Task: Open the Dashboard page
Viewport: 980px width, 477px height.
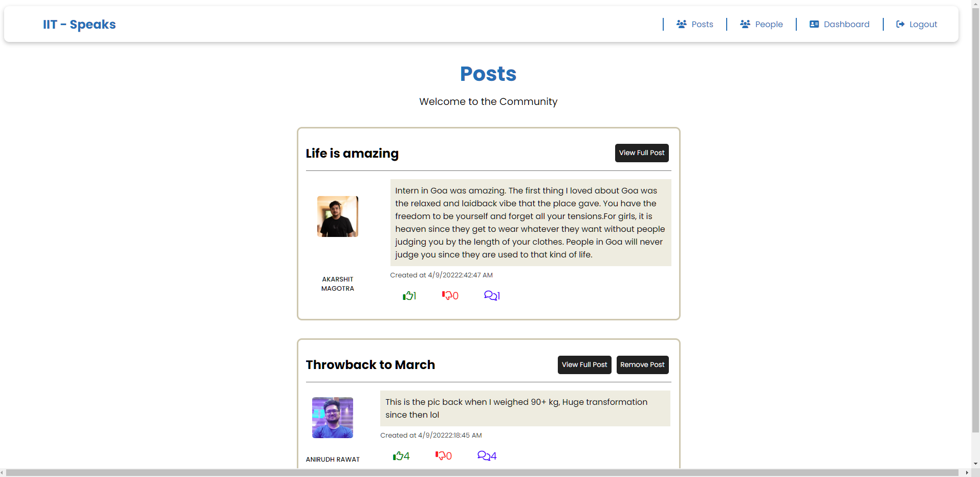Action: pyautogui.click(x=846, y=24)
